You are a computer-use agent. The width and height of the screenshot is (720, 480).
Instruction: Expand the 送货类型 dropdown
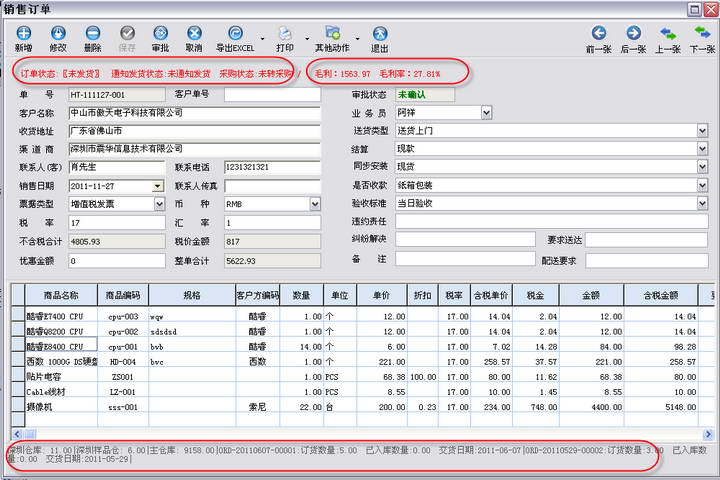pos(702,131)
